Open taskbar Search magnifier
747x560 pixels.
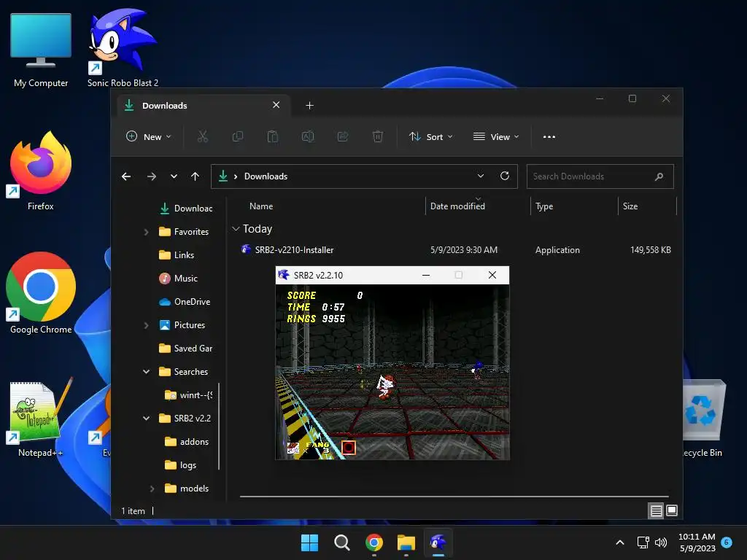pos(341,542)
